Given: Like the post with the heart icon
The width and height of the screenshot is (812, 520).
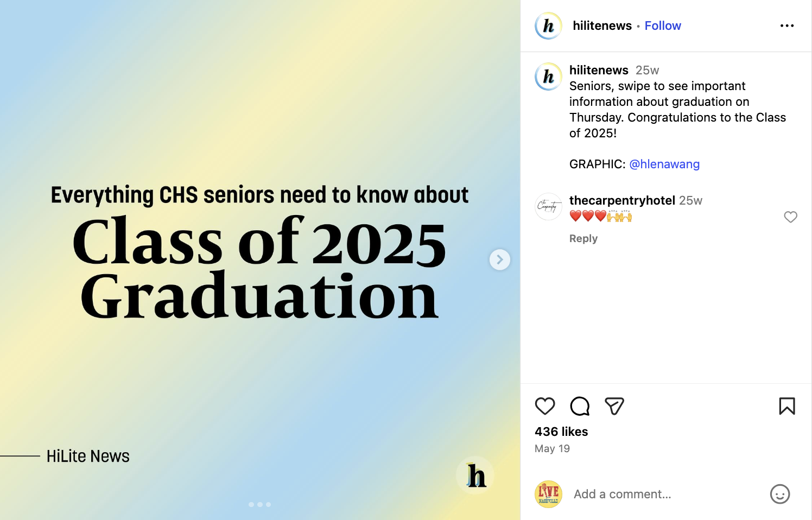Looking at the screenshot, I should pos(545,406).
